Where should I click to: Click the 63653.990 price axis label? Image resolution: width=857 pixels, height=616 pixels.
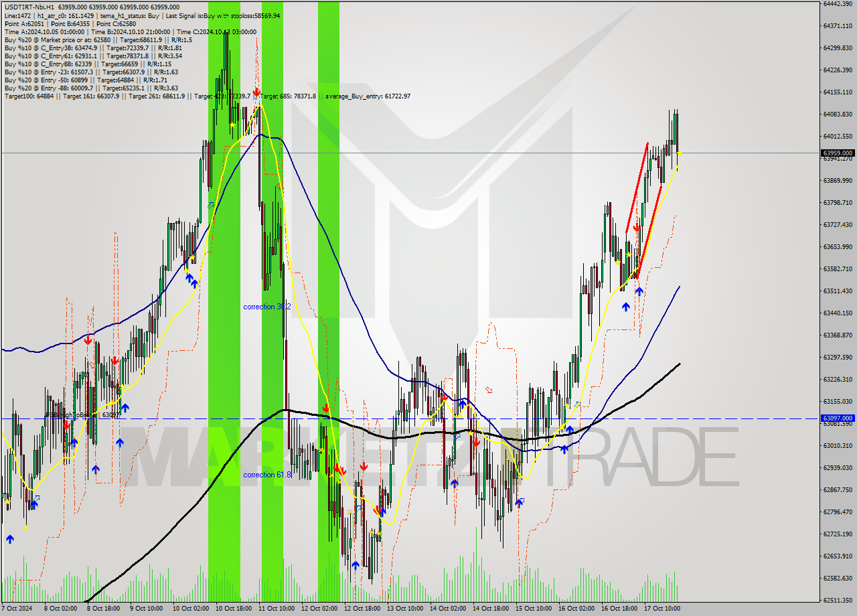point(838,247)
